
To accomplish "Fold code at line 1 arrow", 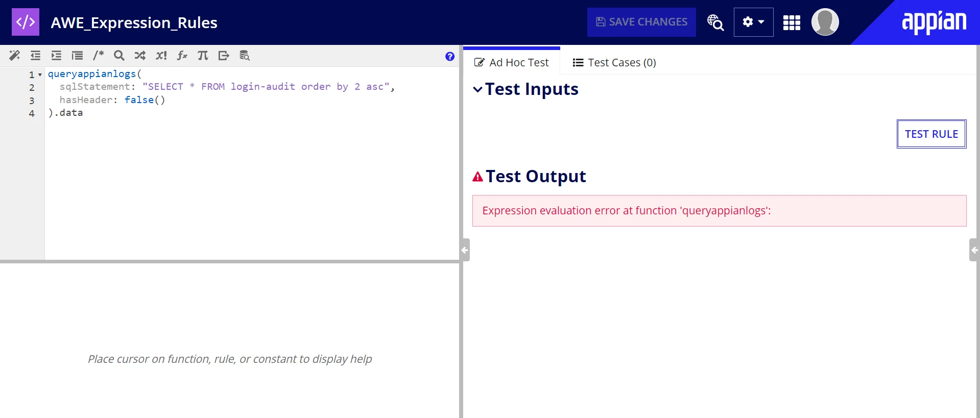I will pyautogui.click(x=40, y=75).
